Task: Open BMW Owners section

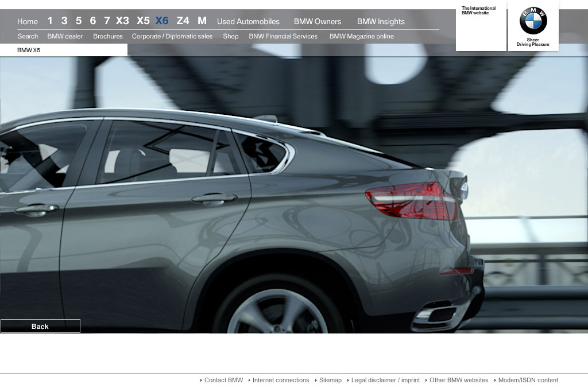Action: point(318,21)
